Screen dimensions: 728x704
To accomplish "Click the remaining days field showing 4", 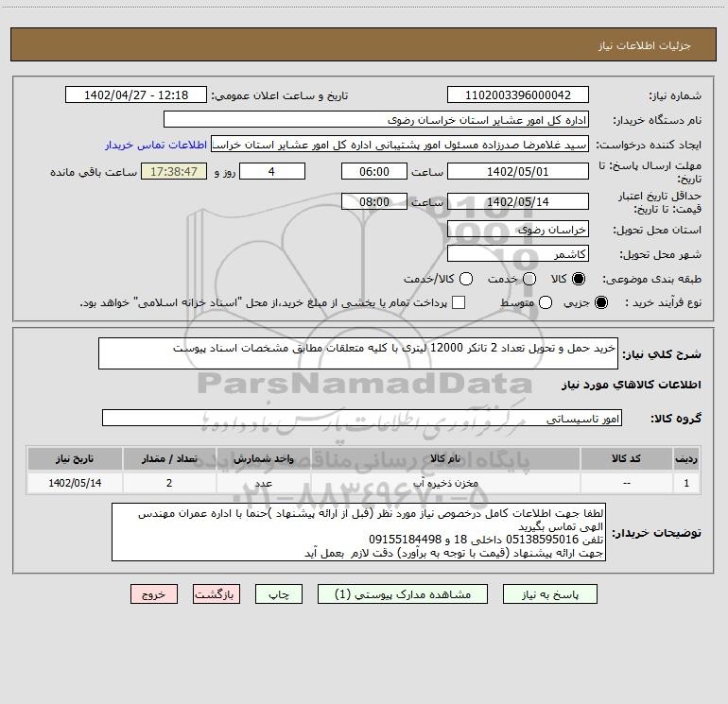I will coord(272,171).
